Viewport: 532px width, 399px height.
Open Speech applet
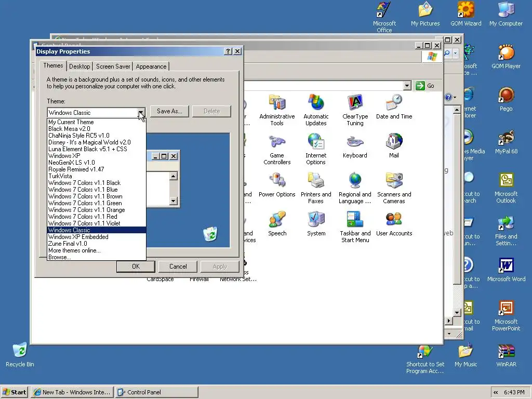point(277,224)
